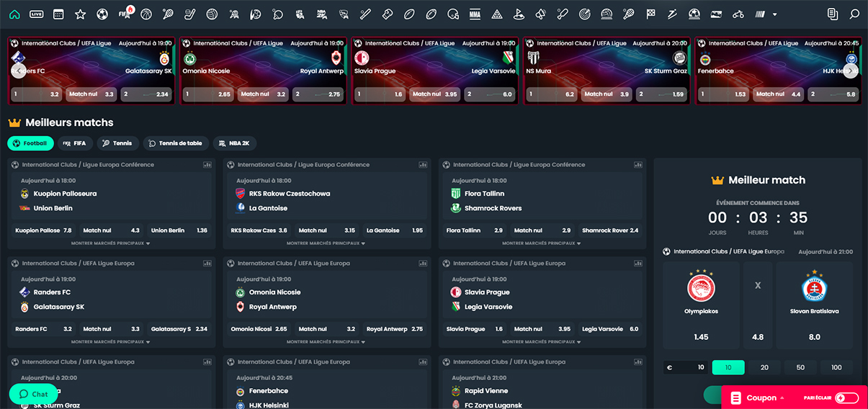Image resolution: width=868 pixels, height=409 pixels.
Task: Select the basketball sport icon
Action: tap(146, 14)
